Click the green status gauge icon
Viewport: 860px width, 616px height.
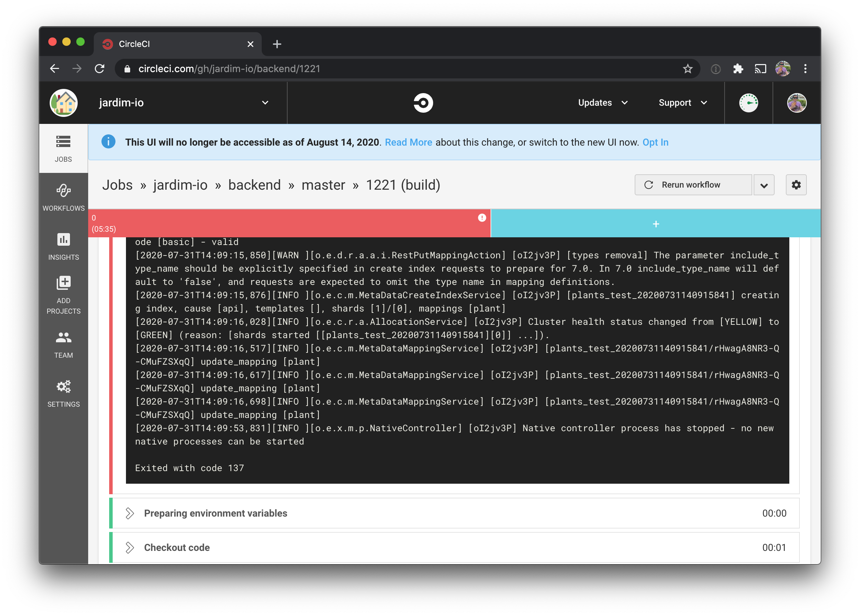tap(748, 103)
